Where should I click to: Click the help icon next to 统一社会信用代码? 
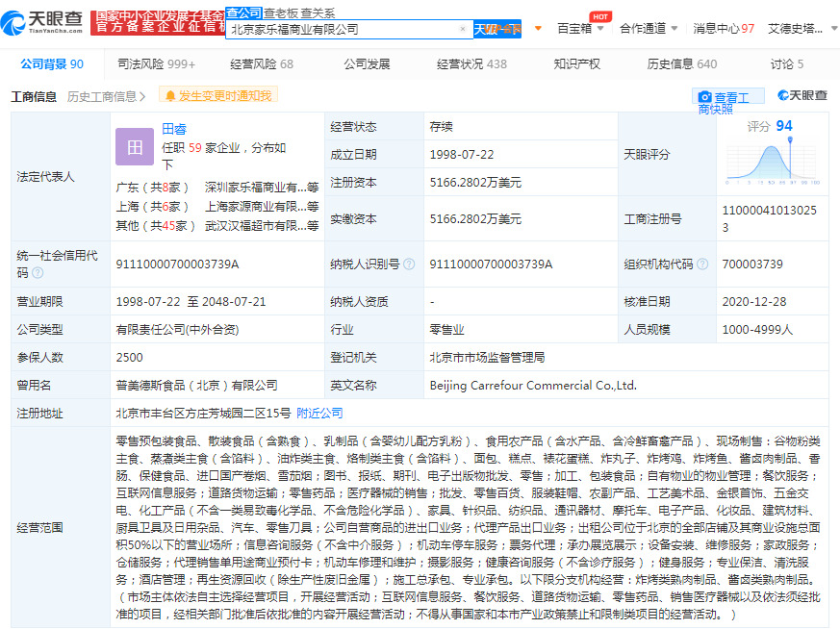point(38,272)
